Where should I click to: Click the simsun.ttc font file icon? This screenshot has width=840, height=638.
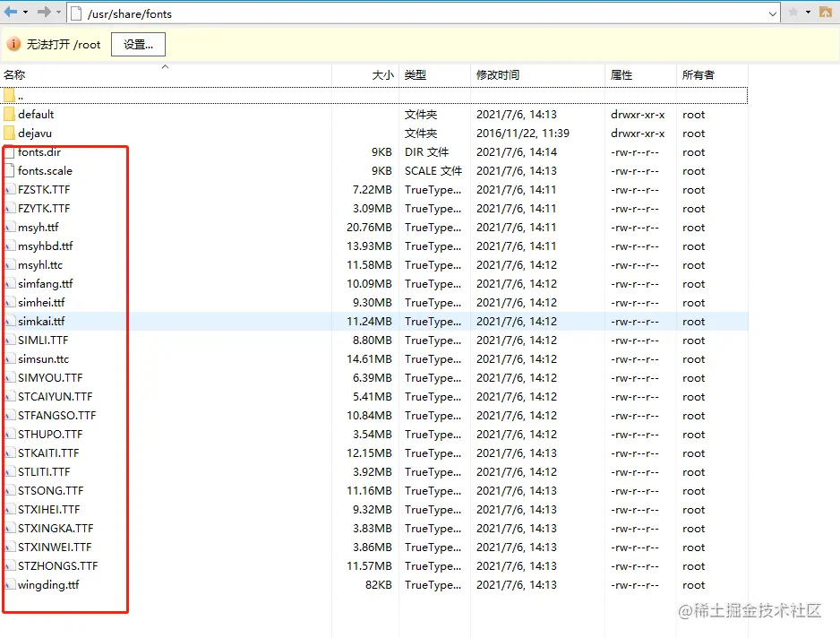[x=9, y=359]
